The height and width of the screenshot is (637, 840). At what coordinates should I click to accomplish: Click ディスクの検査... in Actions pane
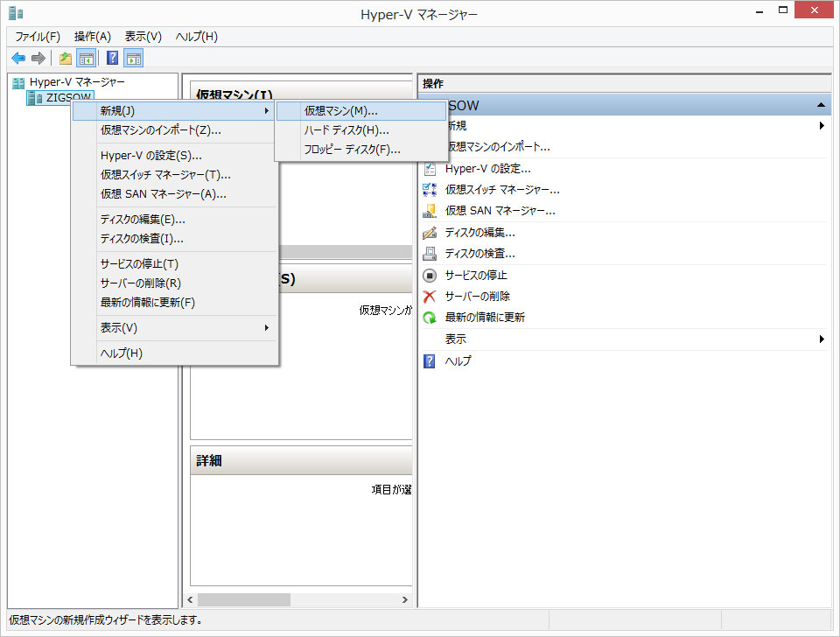[480, 254]
